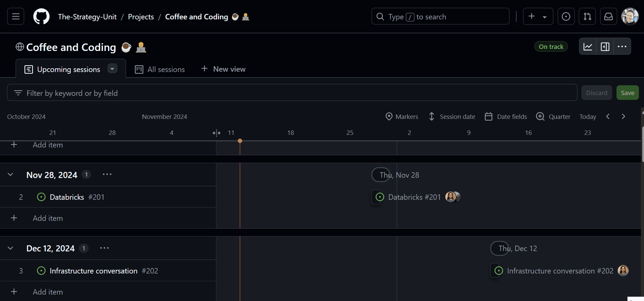
Task: Open the issues icon in header
Action: tap(566, 16)
